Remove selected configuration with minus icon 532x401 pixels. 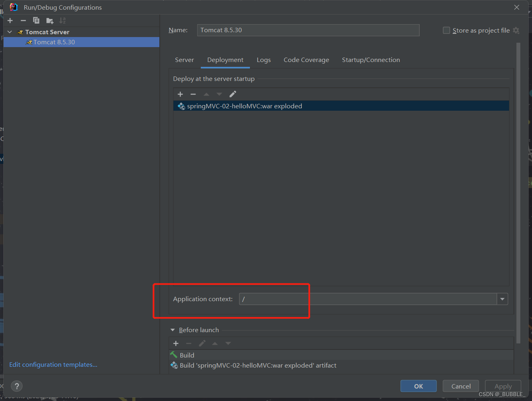tap(23, 21)
